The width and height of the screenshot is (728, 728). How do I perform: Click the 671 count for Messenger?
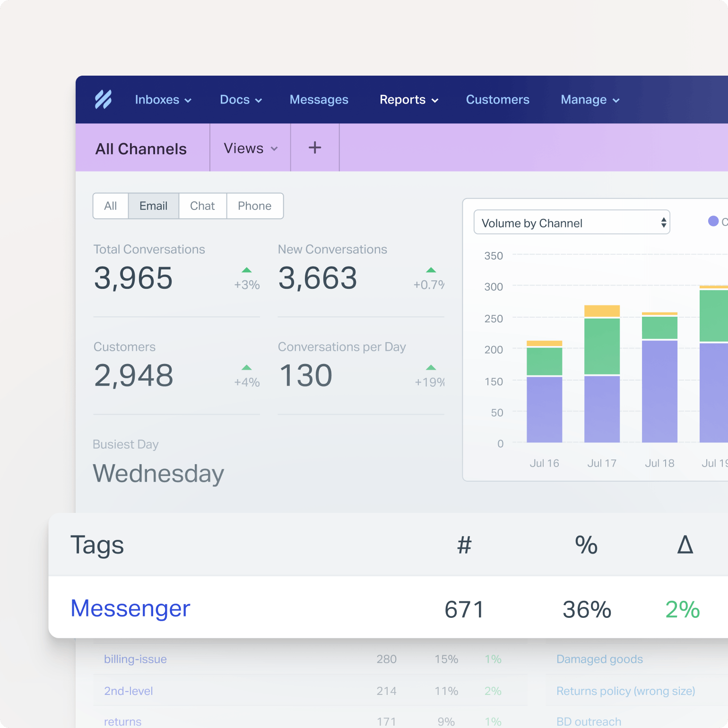click(464, 609)
